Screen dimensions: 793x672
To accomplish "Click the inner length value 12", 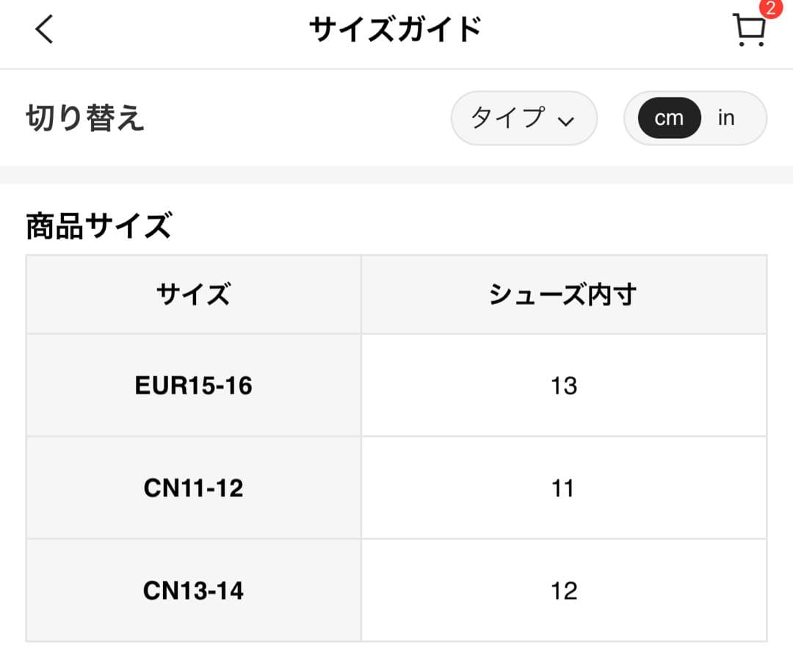I will pyautogui.click(x=563, y=590).
